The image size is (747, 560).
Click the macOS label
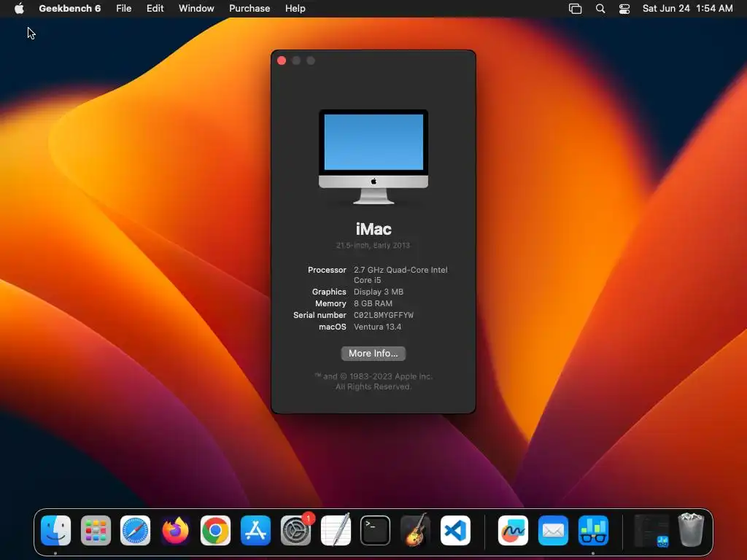333,327
